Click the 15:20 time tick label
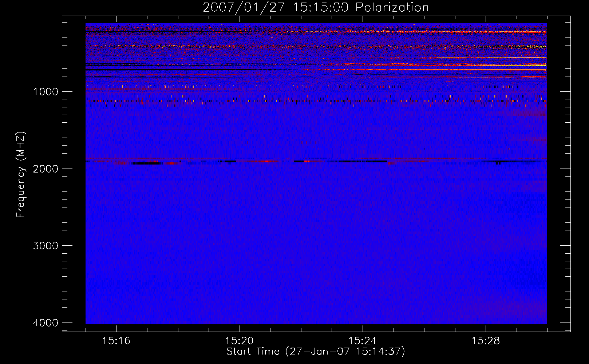This screenshot has width=589, height=364. [240, 341]
